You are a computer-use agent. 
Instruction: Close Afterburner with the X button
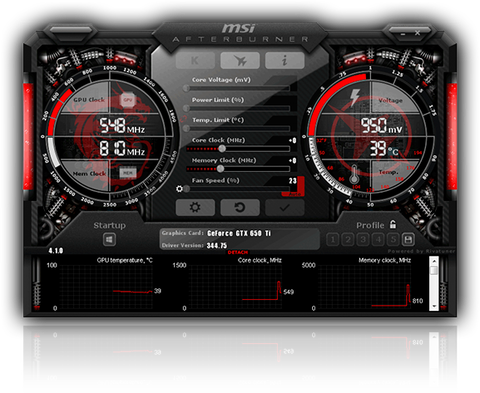[x=417, y=33]
